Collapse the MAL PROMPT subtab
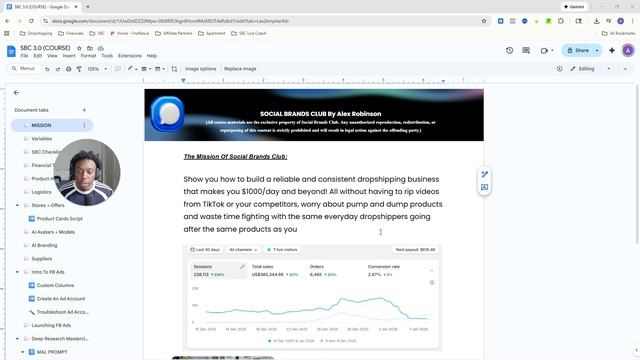Image resolution: width=640 pixels, height=360 pixels. (22, 352)
